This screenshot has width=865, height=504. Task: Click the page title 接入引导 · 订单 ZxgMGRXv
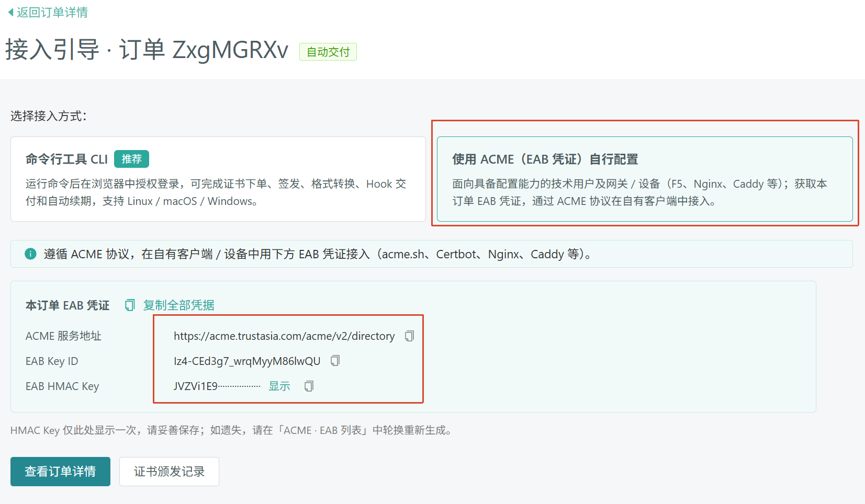point(147,50)
